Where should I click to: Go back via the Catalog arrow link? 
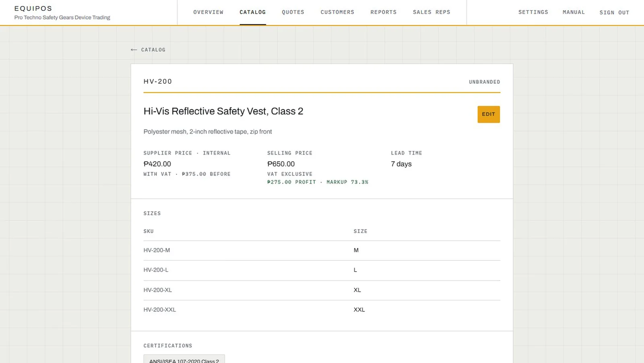click(148, 50)
